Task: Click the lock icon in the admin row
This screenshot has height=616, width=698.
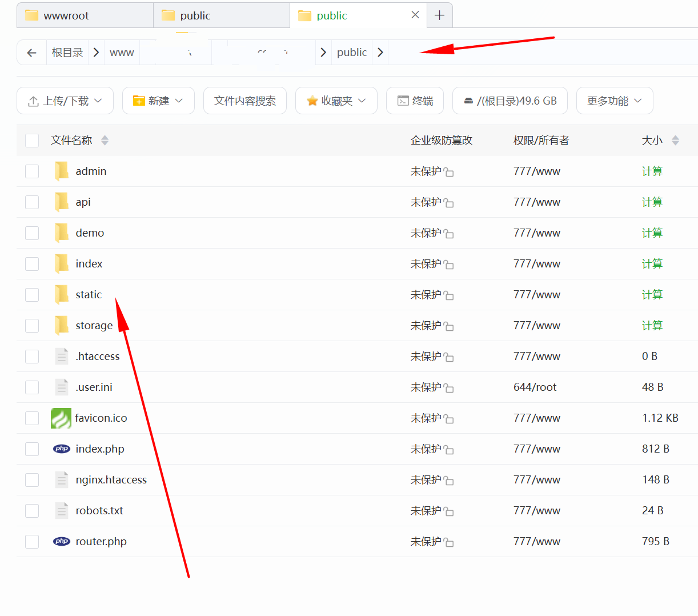Action: 449,172
